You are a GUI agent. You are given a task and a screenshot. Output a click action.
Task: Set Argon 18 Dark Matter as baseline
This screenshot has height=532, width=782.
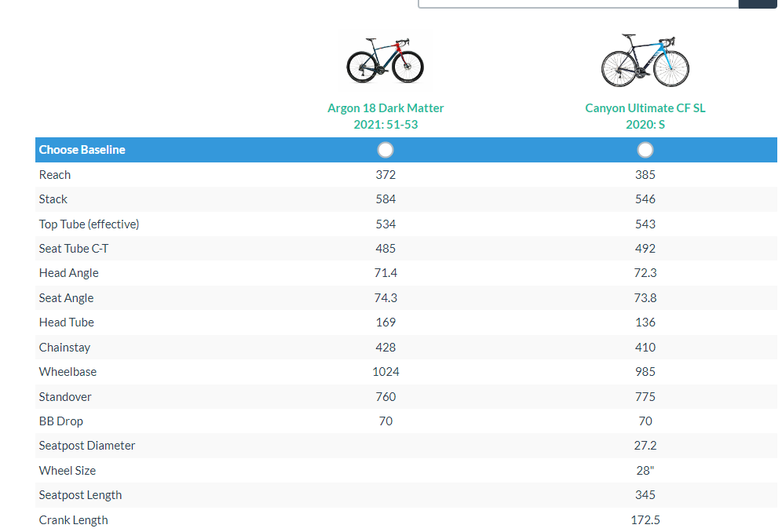pos(386,150)
